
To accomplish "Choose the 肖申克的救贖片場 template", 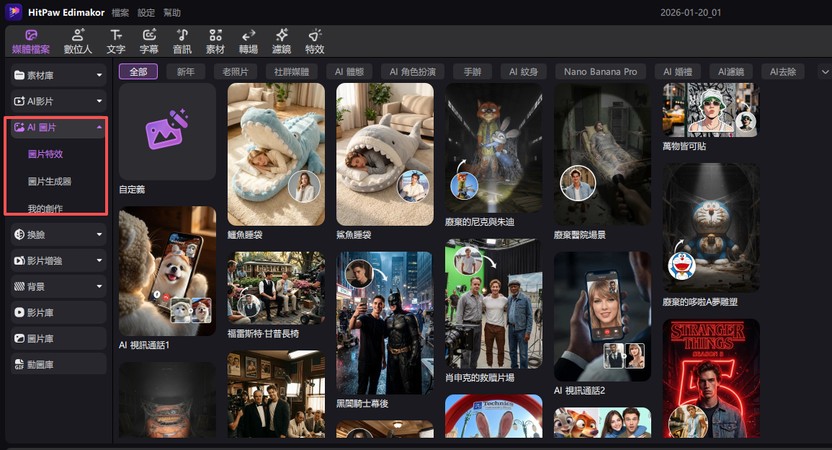I will (x=493, y=304).
